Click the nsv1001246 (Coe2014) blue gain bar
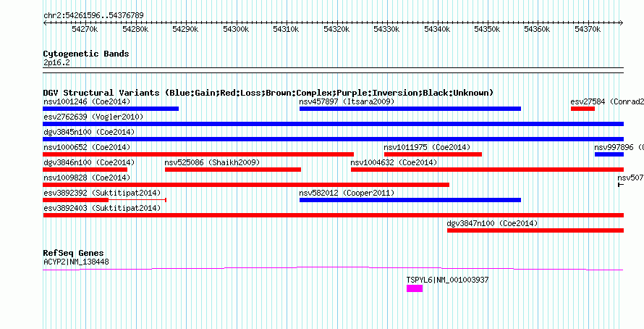This screenshot has height=329, width=644. click(111, 109)
